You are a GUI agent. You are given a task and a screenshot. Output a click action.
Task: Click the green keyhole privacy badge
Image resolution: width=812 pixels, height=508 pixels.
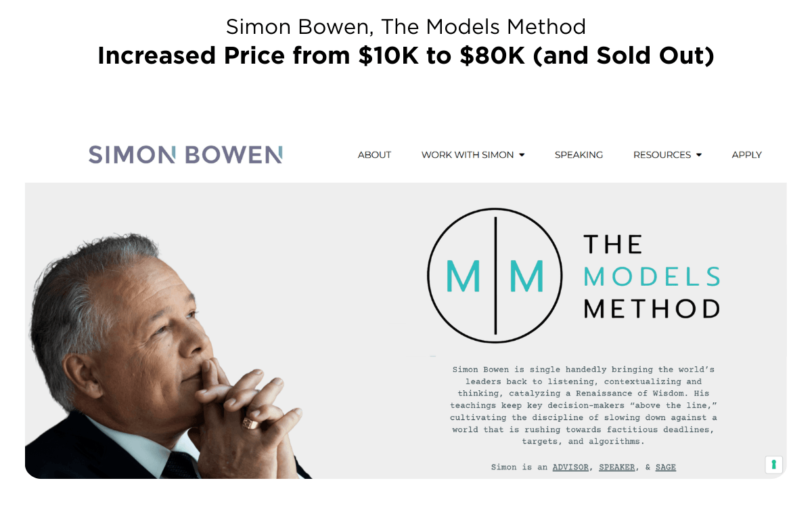773,465
